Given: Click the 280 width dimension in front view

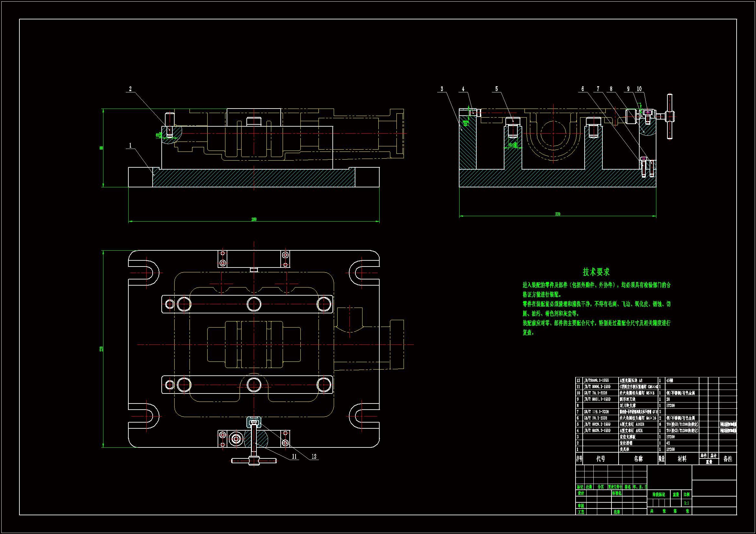Looking at the screenshot, I should [x=254, y=219].
